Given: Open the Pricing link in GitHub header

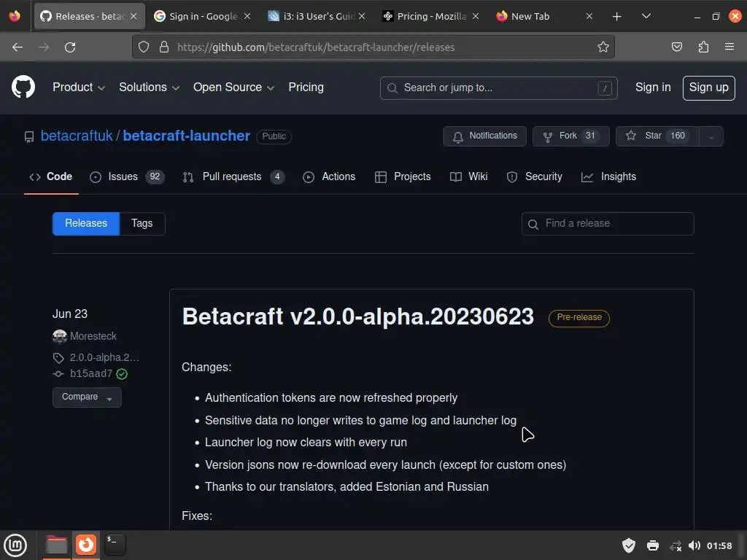Looking at the screenshot, I should [x=306, y=87].
